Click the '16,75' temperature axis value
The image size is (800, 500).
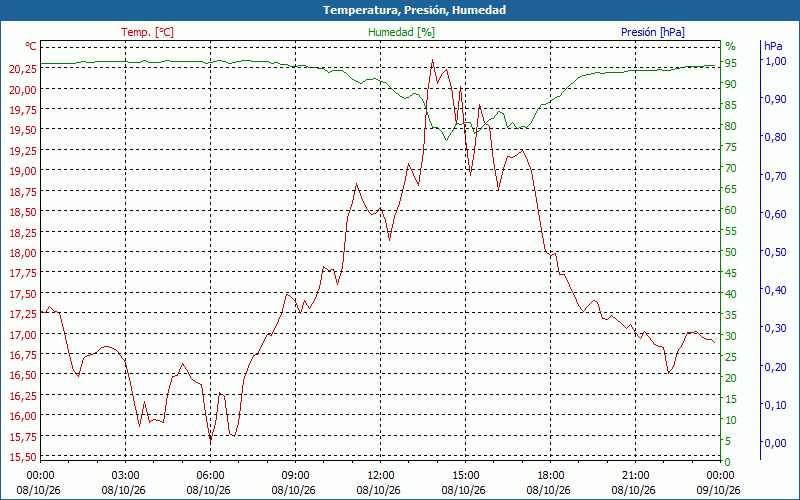[x=23, y=355]
